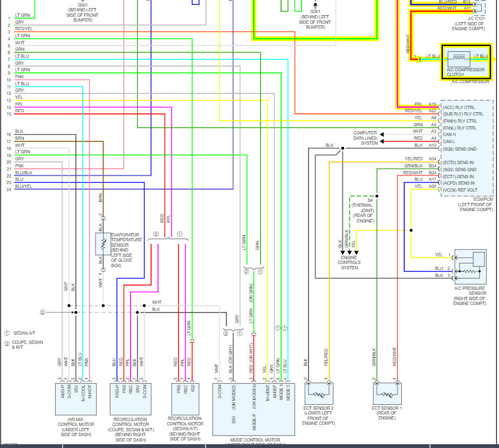The image size is (499, 448).
Task: Click the 'SEDAN A/T' legend note
Action: pos(24,333)
